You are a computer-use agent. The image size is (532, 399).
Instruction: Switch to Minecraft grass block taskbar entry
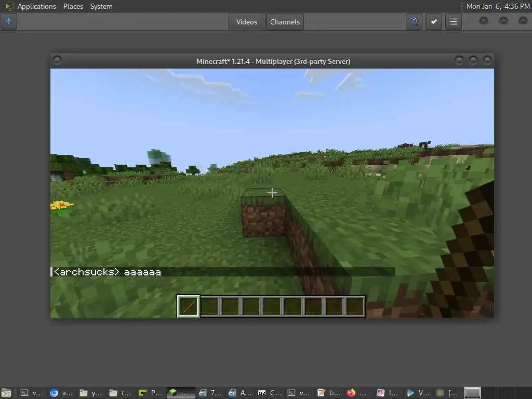point(180,393)
